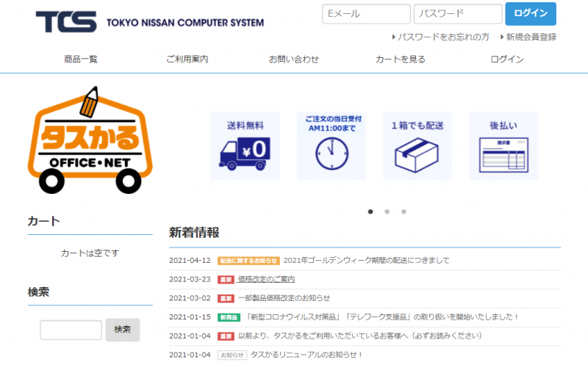Click the 1箱でも配送 box banner icon
The height and width of the screenshot is (365, 588).
point(417,146)
